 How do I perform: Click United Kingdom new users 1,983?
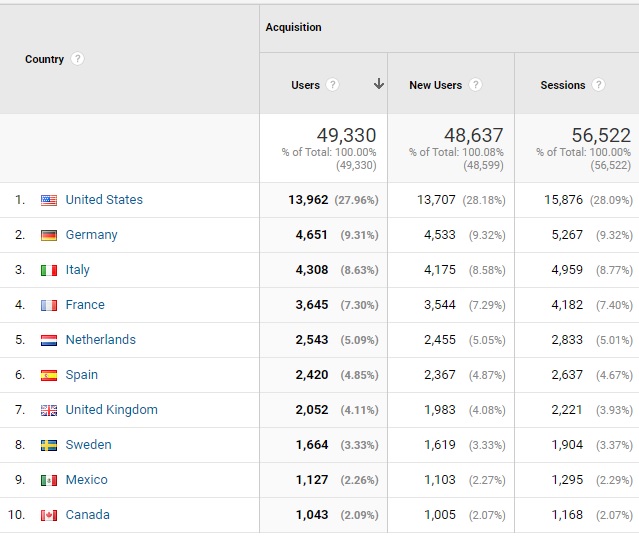click(x=440, y=410)
